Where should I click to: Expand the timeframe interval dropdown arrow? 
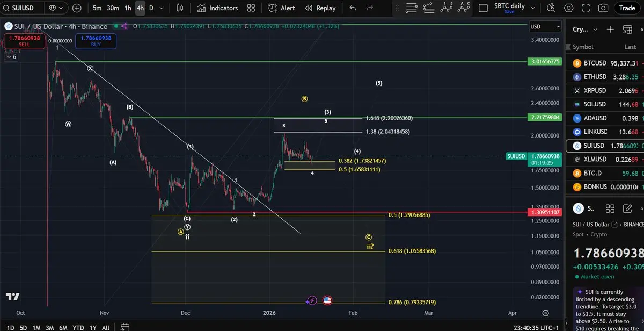[163, 8]
